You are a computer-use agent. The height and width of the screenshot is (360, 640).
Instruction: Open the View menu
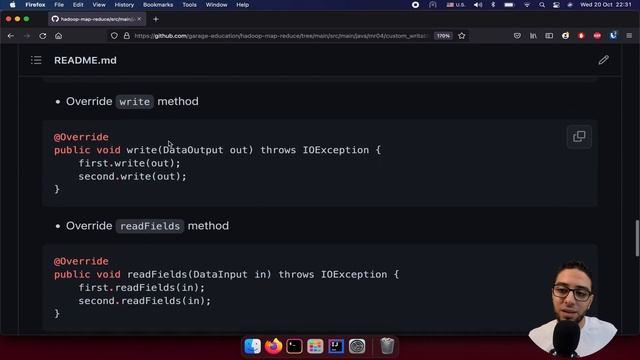99,5
